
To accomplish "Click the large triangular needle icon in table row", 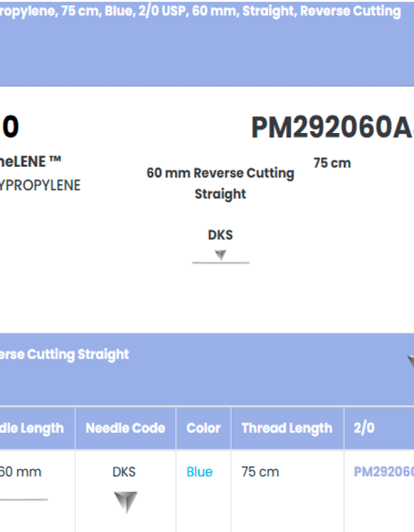I will point(125,501).
